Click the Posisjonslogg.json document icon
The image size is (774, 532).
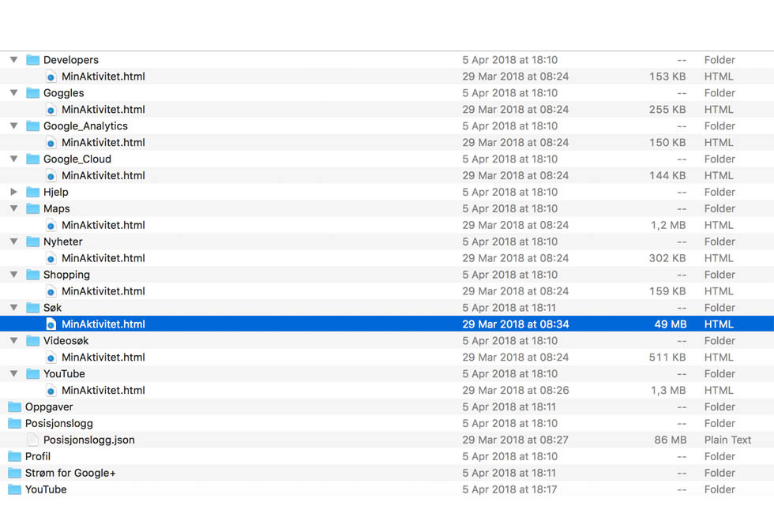pos(32,440)
